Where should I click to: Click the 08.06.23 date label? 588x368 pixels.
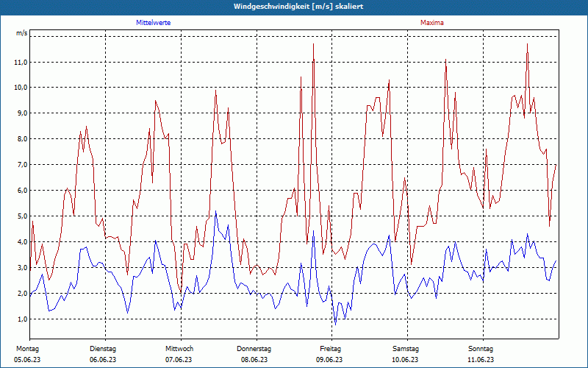[x=254, y=360]
